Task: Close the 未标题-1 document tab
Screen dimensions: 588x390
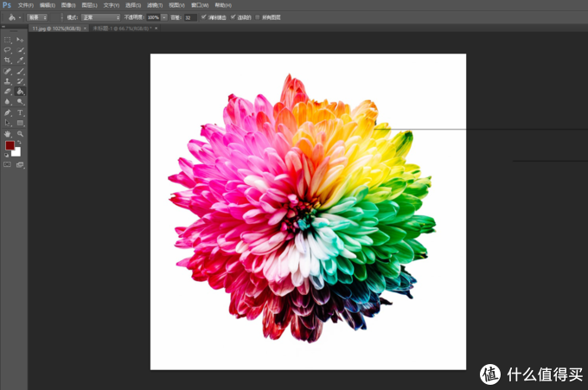Action: coord(156,29)
